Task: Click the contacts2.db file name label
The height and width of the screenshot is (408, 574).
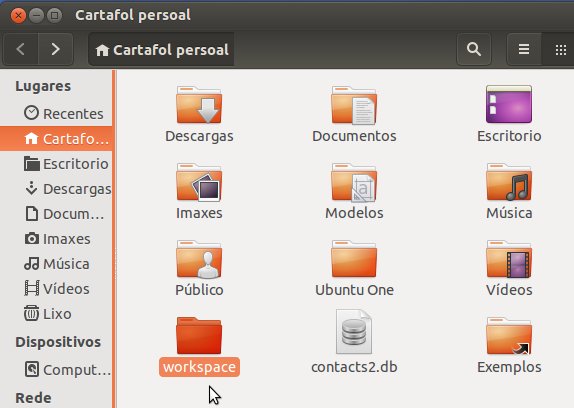Action: [x=354, y=367]
